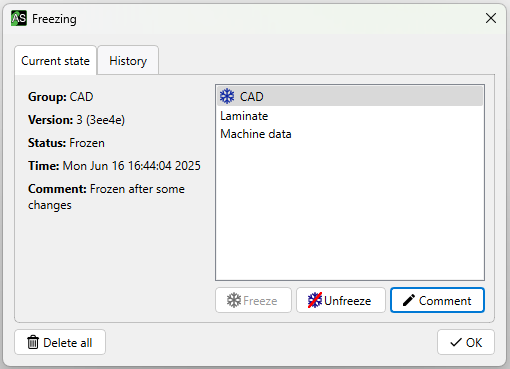Click the AS application icon in title bar

coord(19,18)
